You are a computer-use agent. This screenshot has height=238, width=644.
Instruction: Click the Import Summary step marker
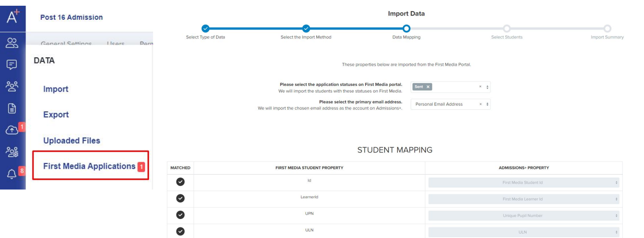tap(607, 29)
